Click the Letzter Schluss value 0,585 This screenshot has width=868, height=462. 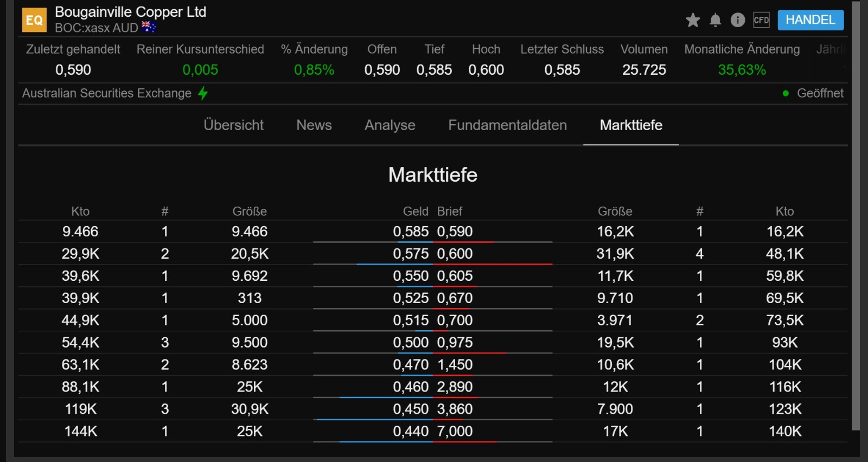click(x=562, y=70)
